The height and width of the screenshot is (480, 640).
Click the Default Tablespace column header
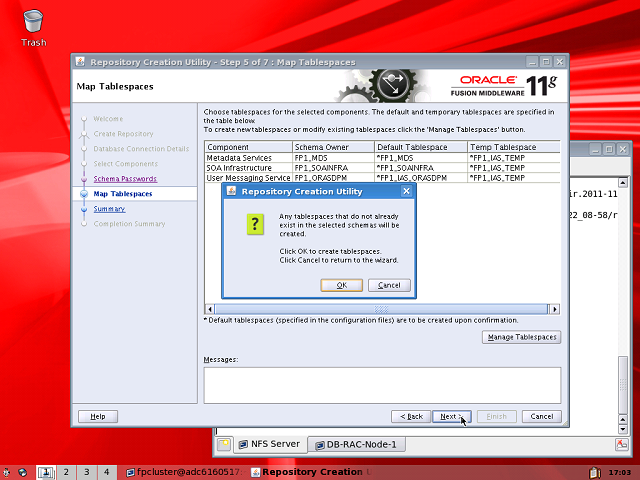tap(421, 147)
